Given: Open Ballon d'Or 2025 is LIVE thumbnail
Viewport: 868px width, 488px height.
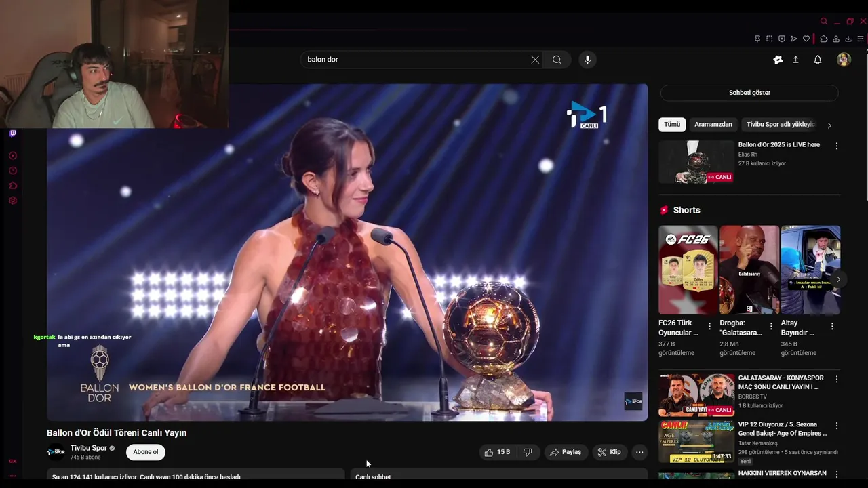Looking at the screenshot, I should [x=696, y=162].
